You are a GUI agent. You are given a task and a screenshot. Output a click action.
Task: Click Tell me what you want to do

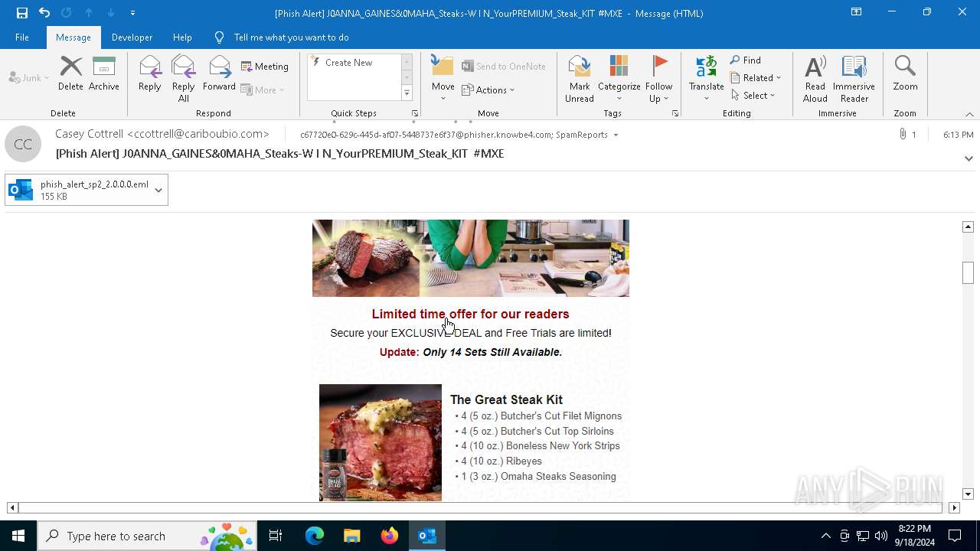(x=291, y=37)
